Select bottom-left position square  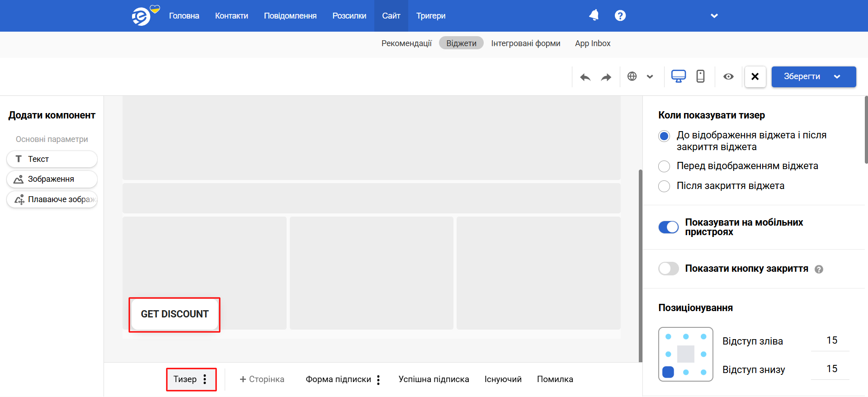668,372
